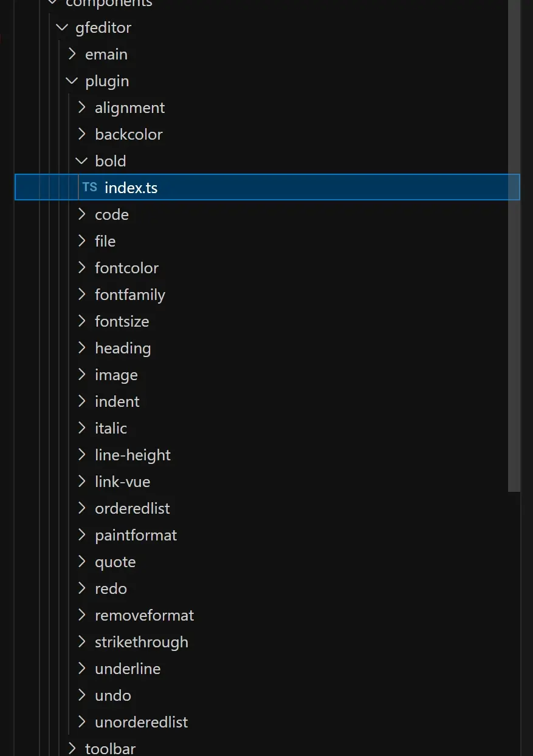Expand the alignment folder

129,108
